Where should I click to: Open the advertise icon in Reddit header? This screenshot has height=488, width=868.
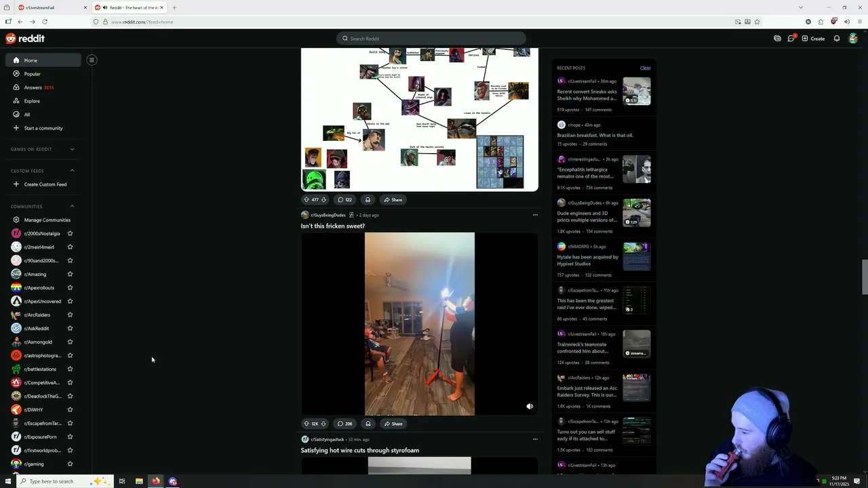(x=777, y=39)
